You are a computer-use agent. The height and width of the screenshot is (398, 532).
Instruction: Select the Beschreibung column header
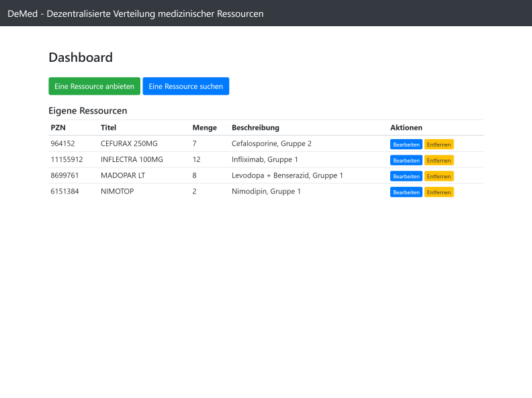[255, 128]
